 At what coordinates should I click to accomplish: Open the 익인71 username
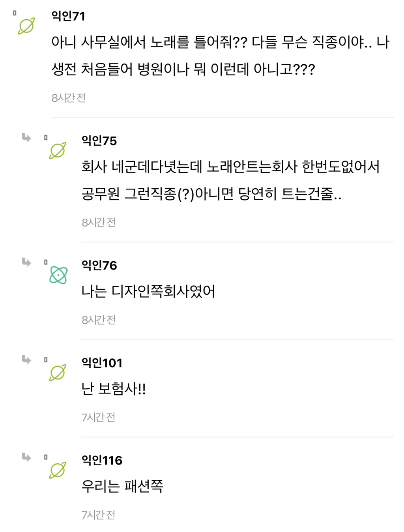click(68, 16)
